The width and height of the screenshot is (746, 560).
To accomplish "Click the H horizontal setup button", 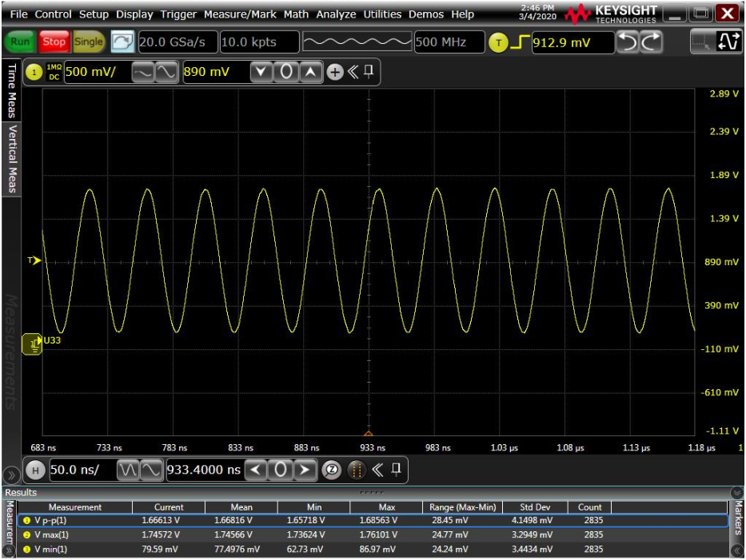I will 34,471.
